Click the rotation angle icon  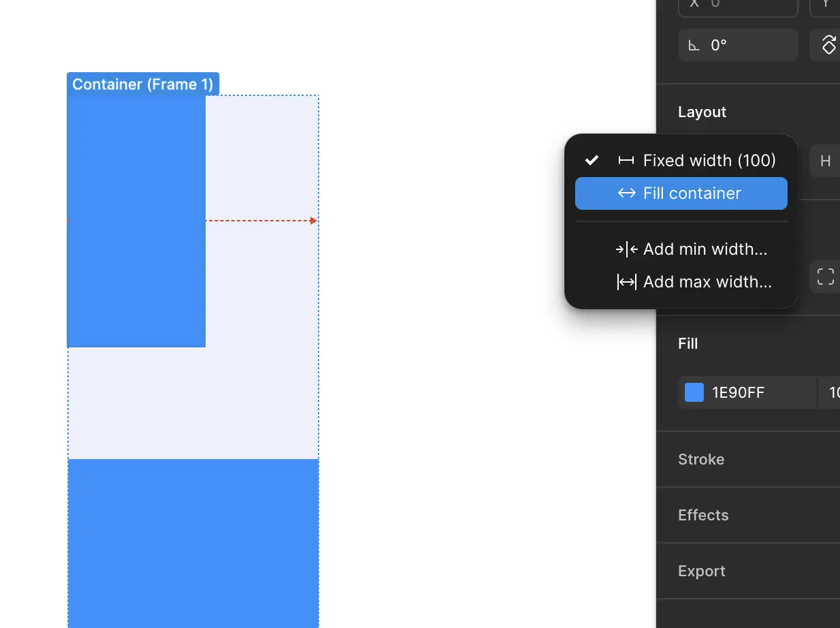pos(694,46)
